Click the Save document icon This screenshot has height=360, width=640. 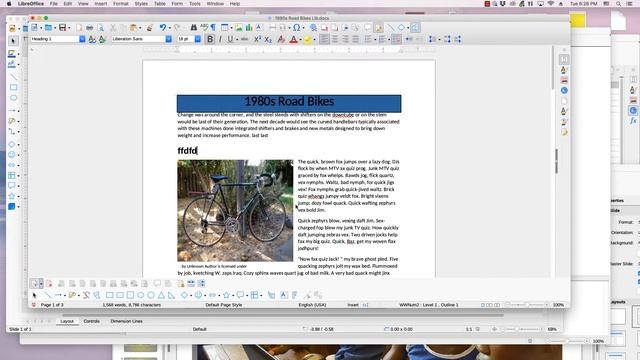[x=62, y=27]
